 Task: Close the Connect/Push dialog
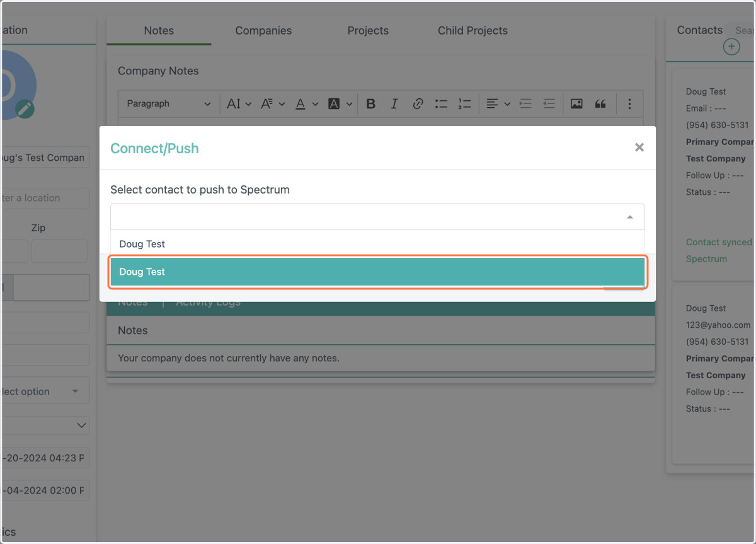point(639,148)
